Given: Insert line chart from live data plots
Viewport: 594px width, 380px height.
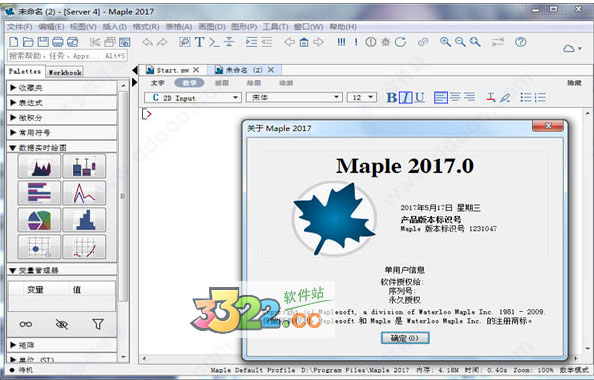Looking at the screenshot, I should click(84, 193).
